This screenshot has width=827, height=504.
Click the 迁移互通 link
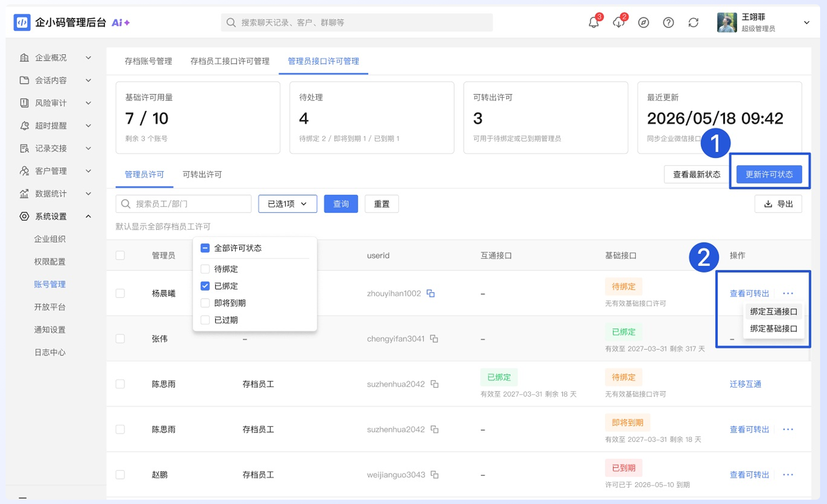pos(745,384)
